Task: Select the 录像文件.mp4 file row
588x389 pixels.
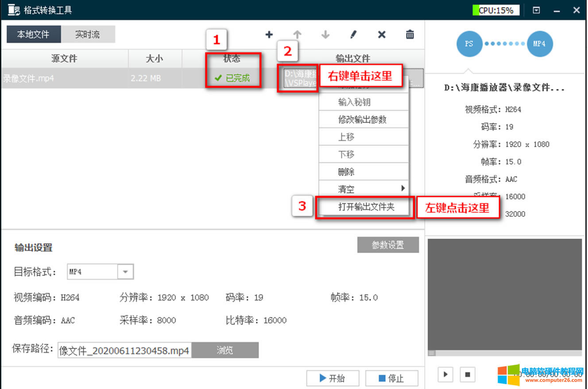Action: [x=212, y=78]
